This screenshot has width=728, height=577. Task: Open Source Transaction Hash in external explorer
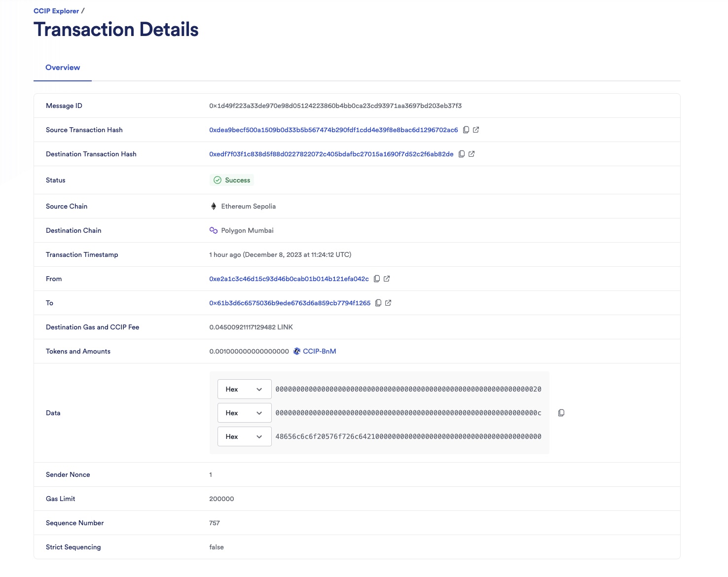pos(476,130)
